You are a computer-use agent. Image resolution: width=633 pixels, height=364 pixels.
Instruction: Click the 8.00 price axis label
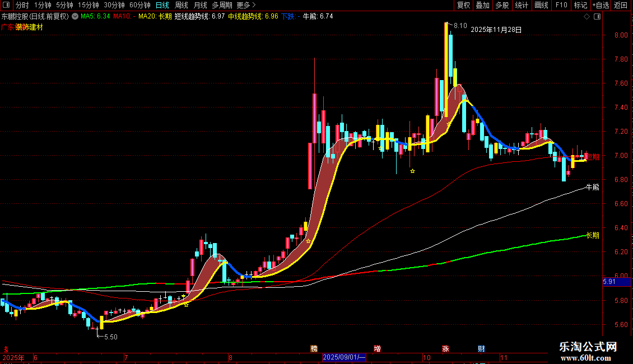[621, 35]
